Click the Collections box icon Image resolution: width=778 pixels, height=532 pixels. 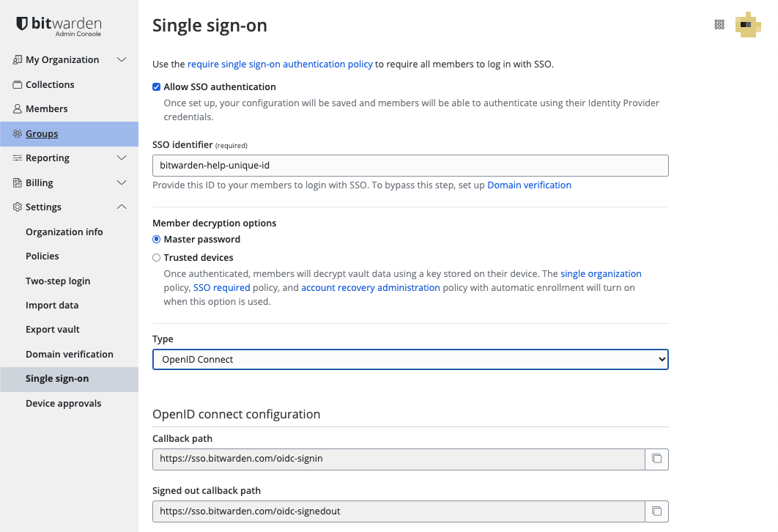(x=18, y=84)
